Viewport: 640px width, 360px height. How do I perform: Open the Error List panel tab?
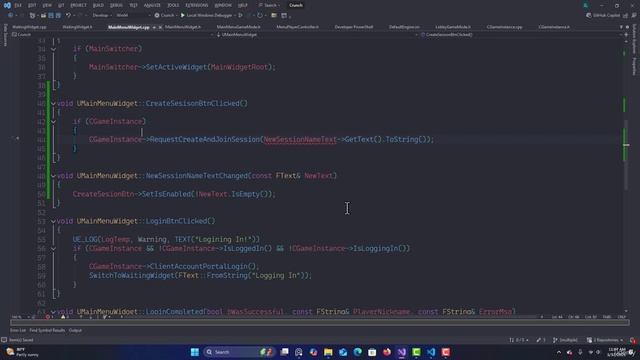(18, 330)
